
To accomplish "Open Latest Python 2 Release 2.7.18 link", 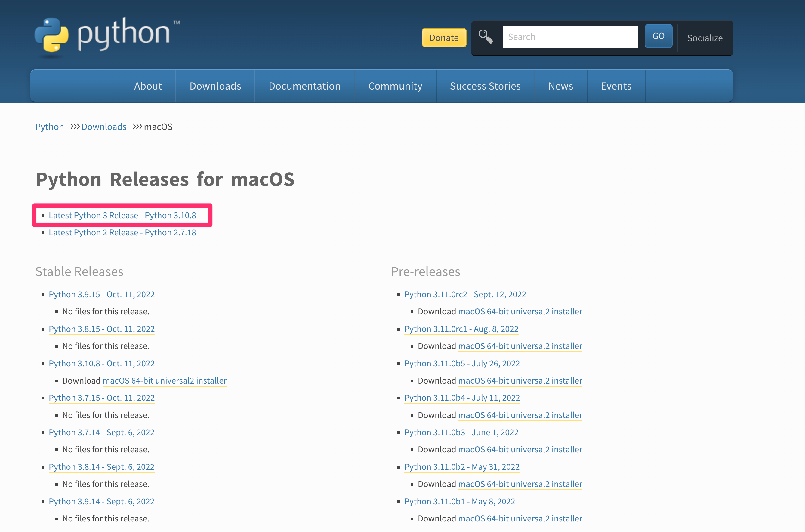I will 122,232.
